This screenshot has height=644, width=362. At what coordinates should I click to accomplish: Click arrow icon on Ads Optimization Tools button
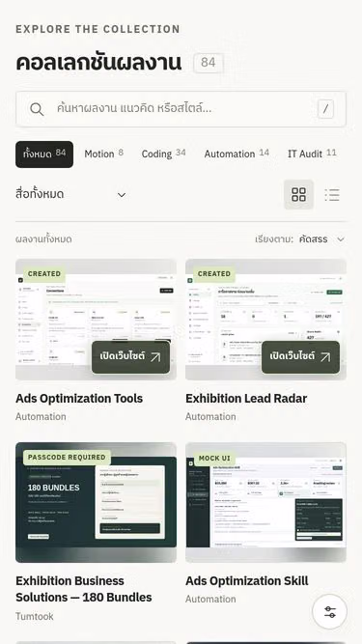[155, 357]
